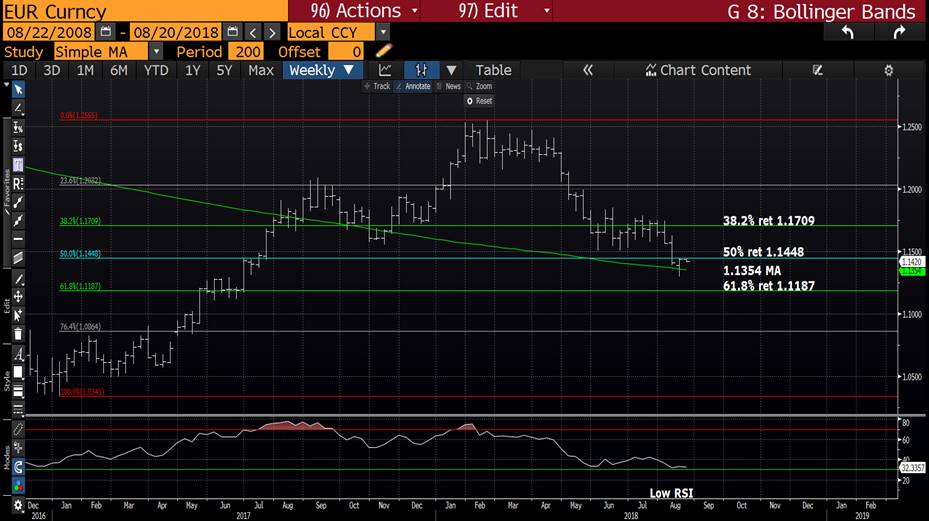The width and height of the screenshot is (929, 521).
Task: Click the pencil edit study icon
Action: (385, 51)
